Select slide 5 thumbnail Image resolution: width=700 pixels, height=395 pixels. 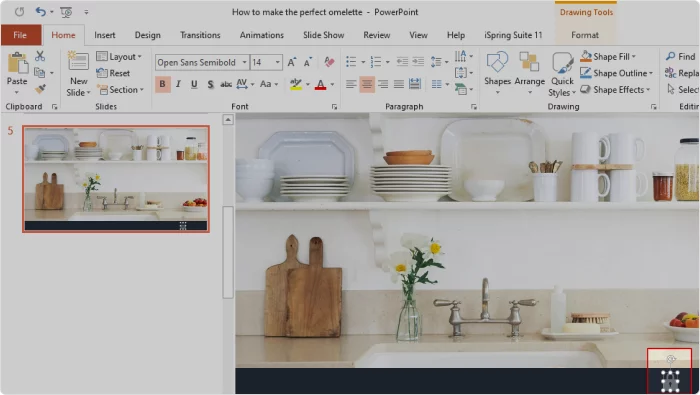pyautogui.click(x=116, y=179)
